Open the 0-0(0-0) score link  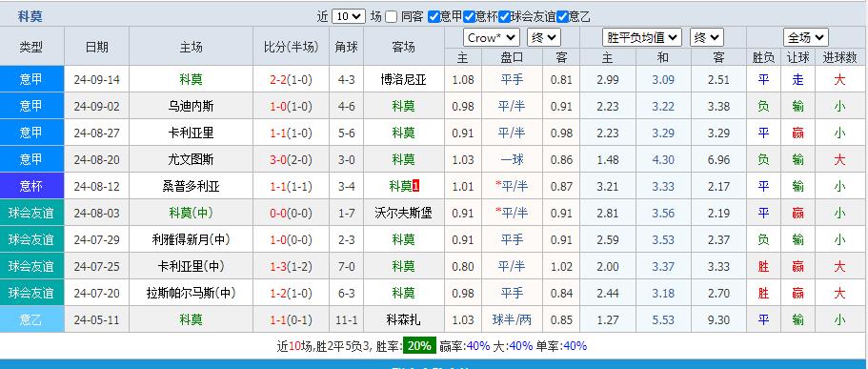coord(292,213)
